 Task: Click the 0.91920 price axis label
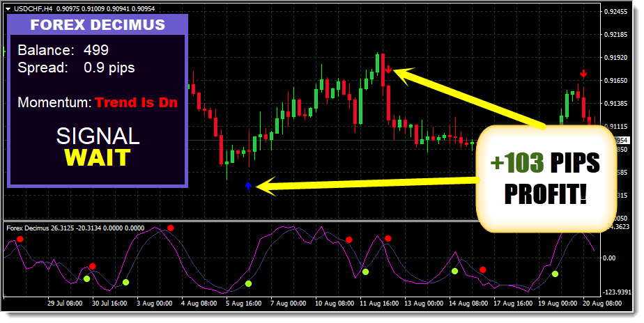(x=615, y=58)
